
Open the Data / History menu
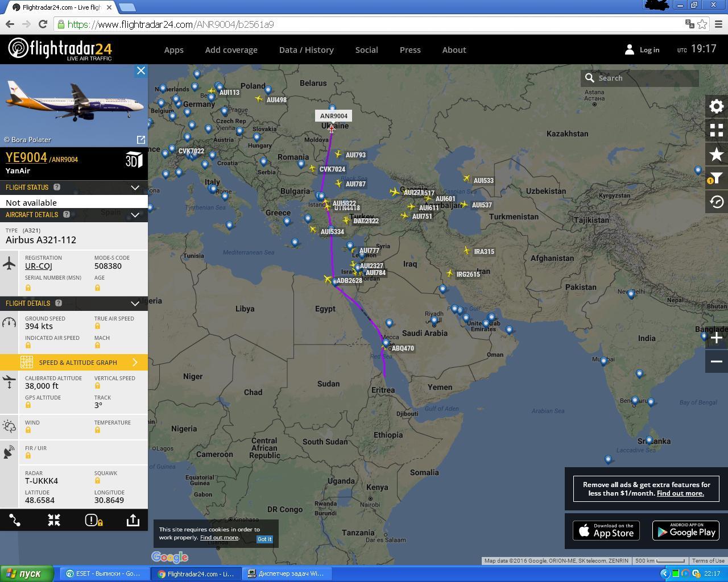pyautogui.click(x=306, y=50)
